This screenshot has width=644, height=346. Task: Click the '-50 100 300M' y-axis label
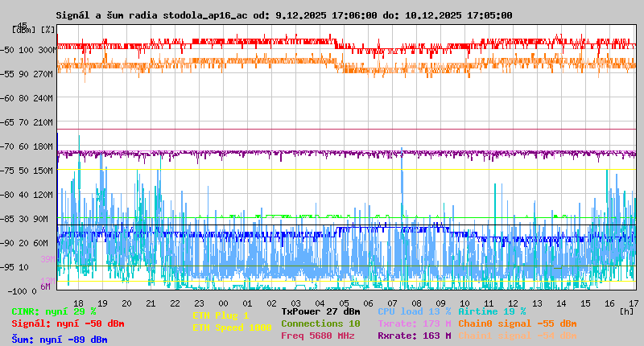[27, 50]
